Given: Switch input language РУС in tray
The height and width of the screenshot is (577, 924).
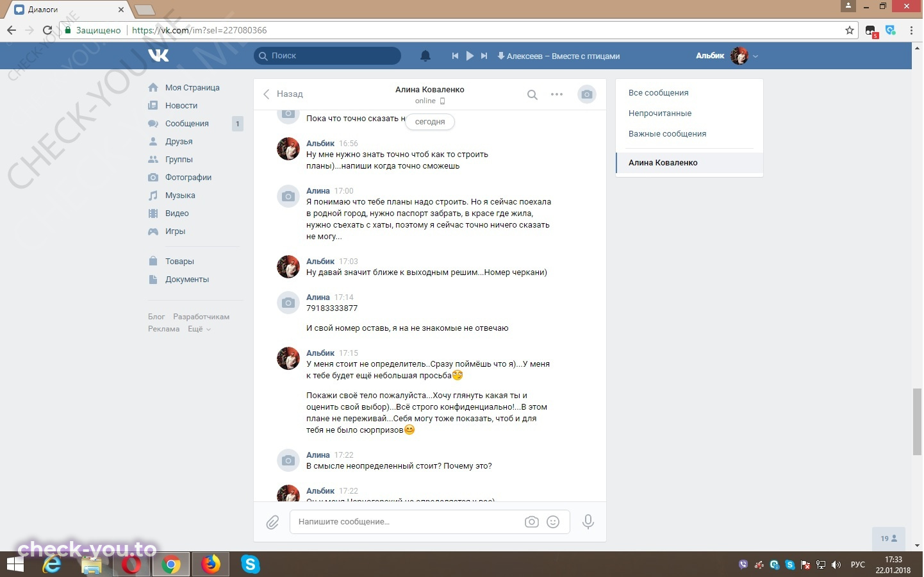Looking at the screenshot, I should click(857, 565).
